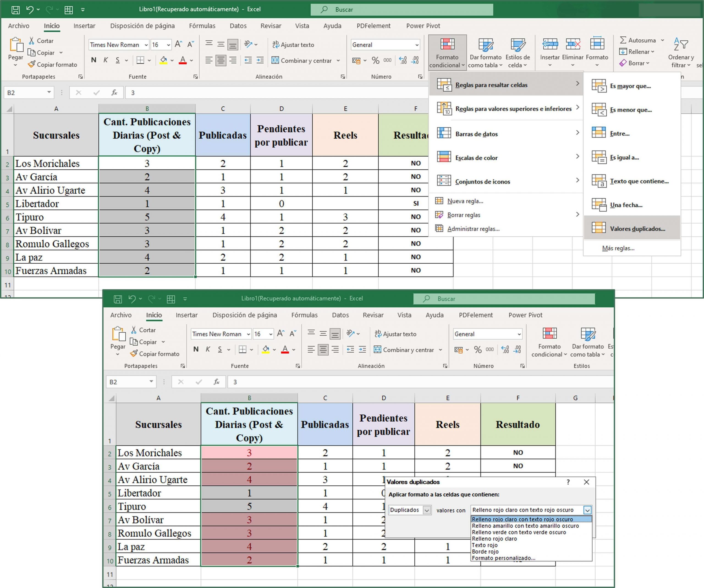Screen dimensions: 704x588
Task: Open the font size dropdown showing 16
Action: tap(169, 44)
